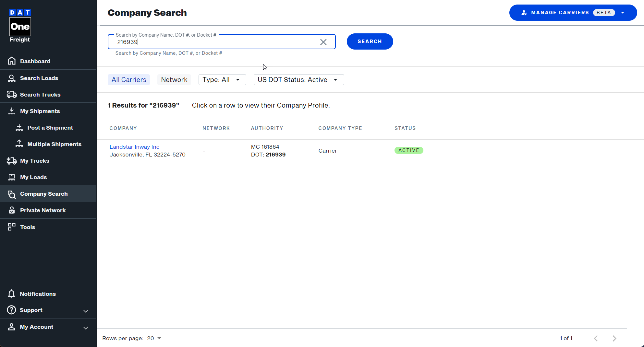The height and width of the screenshot is (347, 644).
Task: Click the ACTIVE status badge
Action: [x=409, y=150]
